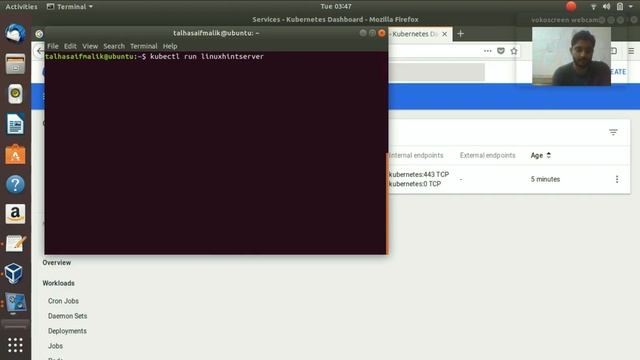Open the terminal Help menu
This screenshot has height=360, width=640.
coord(170,46)
